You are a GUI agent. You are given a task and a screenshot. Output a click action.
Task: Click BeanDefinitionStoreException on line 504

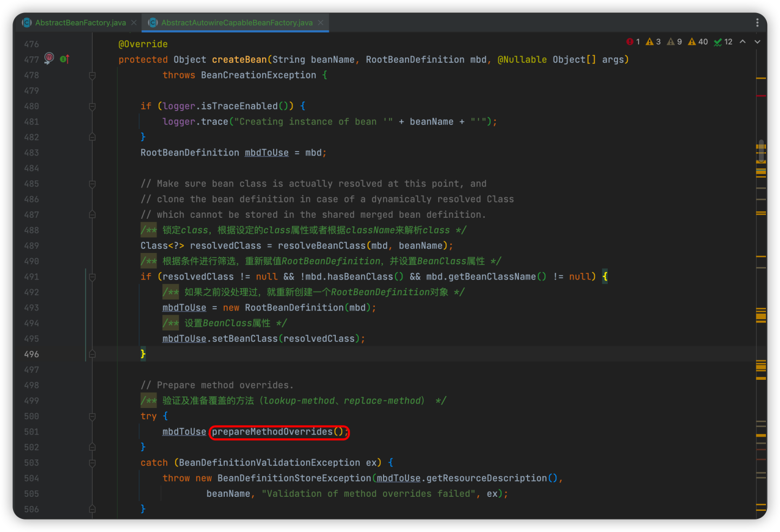point(294,478)
